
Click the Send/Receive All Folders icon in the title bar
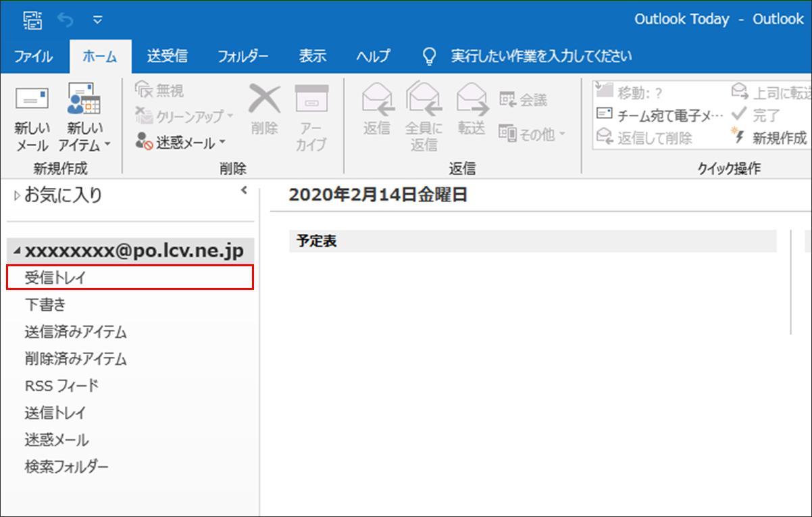pos(32,18)
